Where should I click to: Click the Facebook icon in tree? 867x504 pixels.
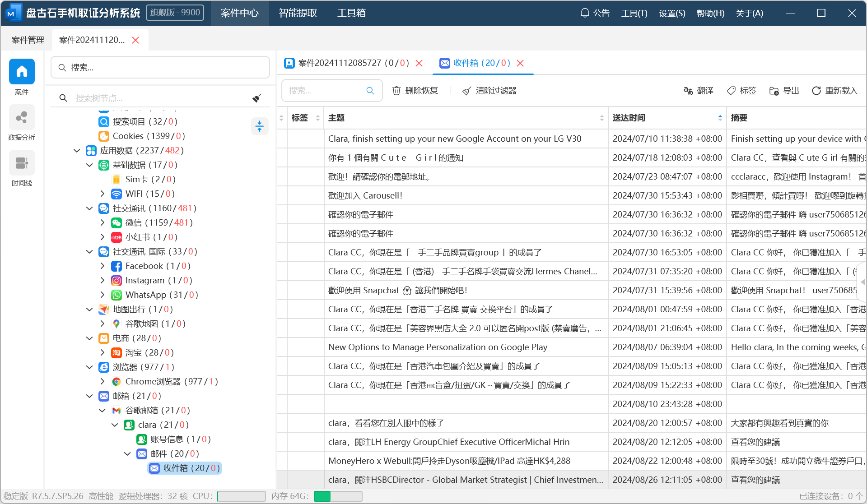tap(117, 266)
